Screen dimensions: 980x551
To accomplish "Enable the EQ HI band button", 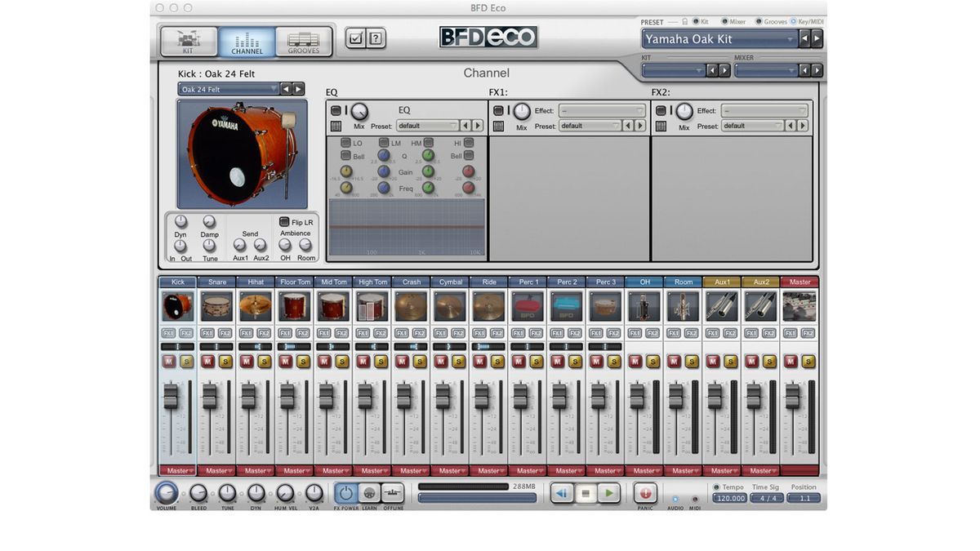I will point(468,143).
